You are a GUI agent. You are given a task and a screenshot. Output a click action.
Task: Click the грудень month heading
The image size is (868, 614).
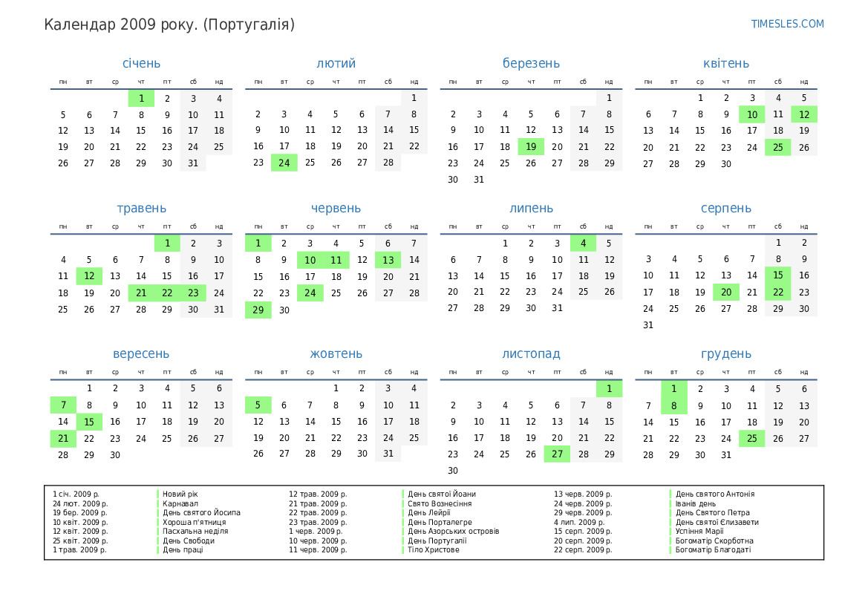point(725,354)
